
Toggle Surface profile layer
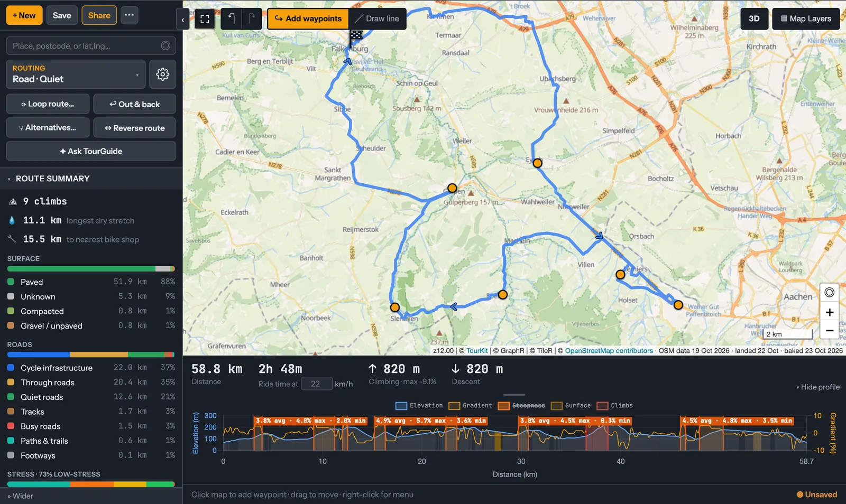point(571,406)
